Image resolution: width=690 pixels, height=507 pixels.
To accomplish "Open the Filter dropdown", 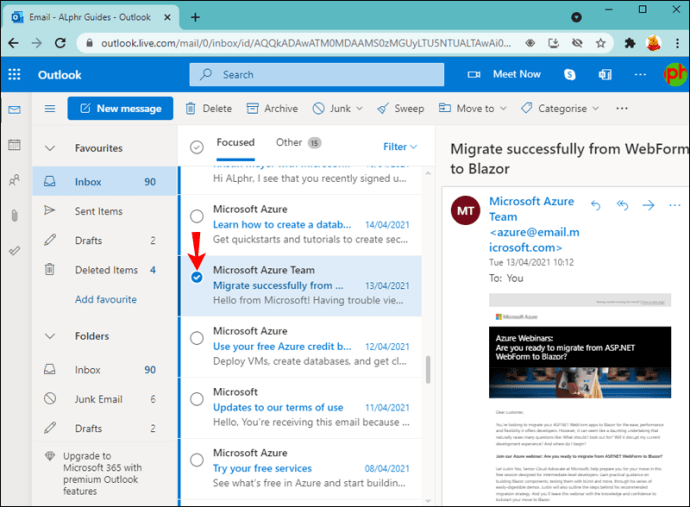I will tap(400, 146).
